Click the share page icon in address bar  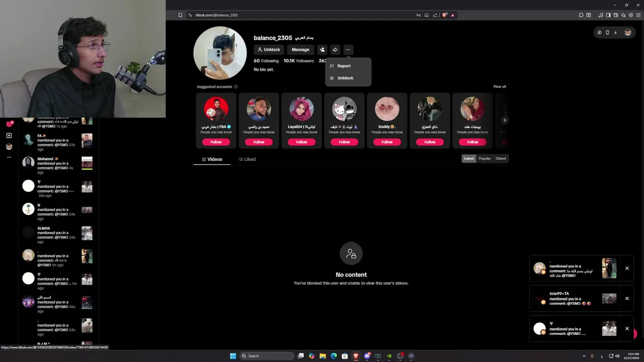[x=435, y=15]
